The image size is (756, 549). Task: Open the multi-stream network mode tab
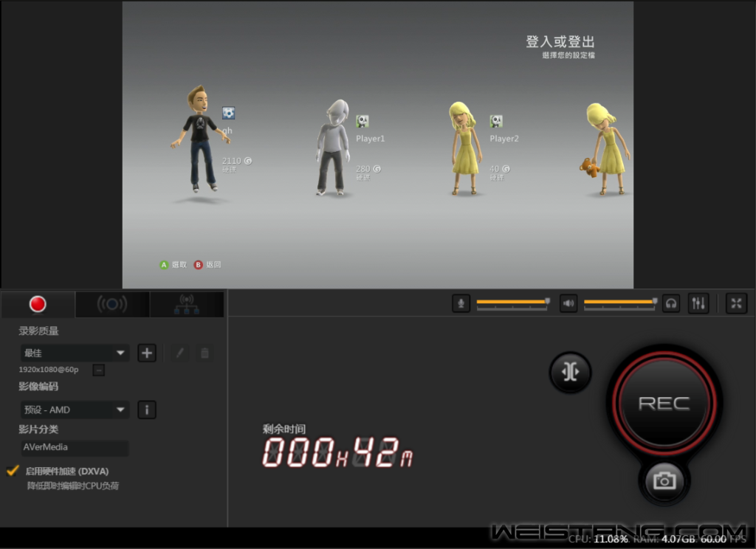pyautogui.click(x=187, y=304)
